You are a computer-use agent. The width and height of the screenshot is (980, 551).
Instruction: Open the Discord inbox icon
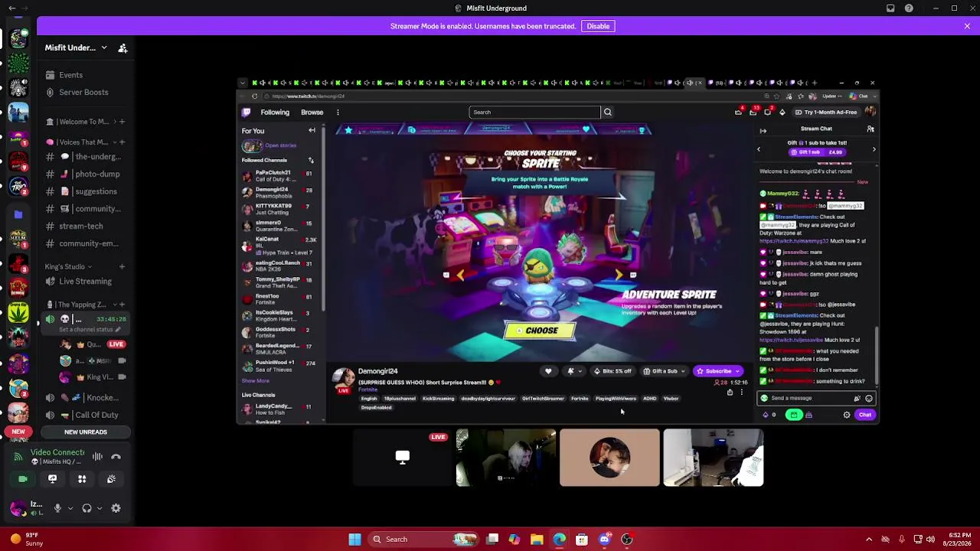click(x=890, y=8)
